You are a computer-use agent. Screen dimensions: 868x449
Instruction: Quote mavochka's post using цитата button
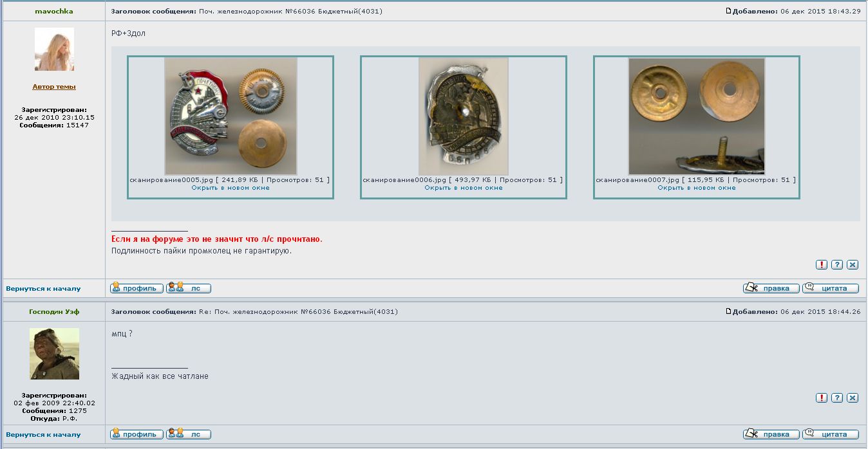coord(830,288)
